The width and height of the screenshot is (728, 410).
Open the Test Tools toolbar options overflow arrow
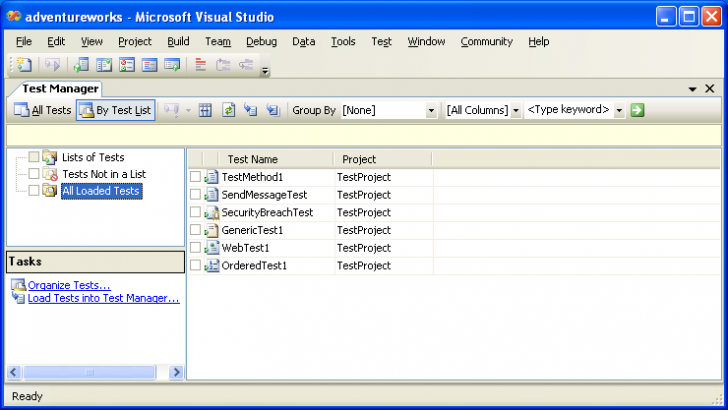click(x=265, y=70)
